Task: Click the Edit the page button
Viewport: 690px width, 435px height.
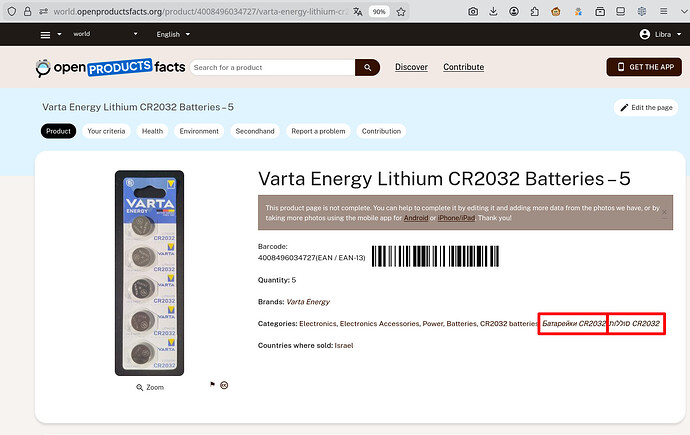Action: 646,108
